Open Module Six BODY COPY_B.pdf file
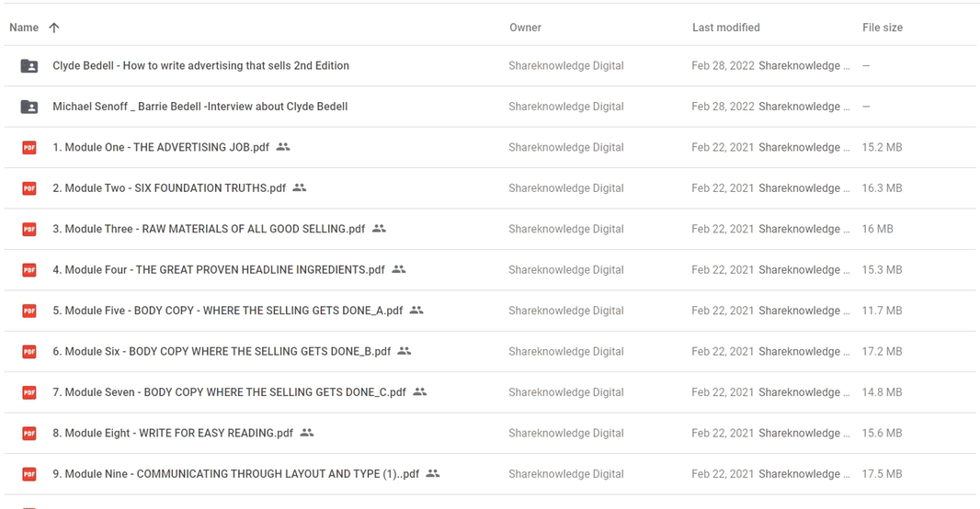The height and width of the screenshot is (509, 980). point(222,352)
